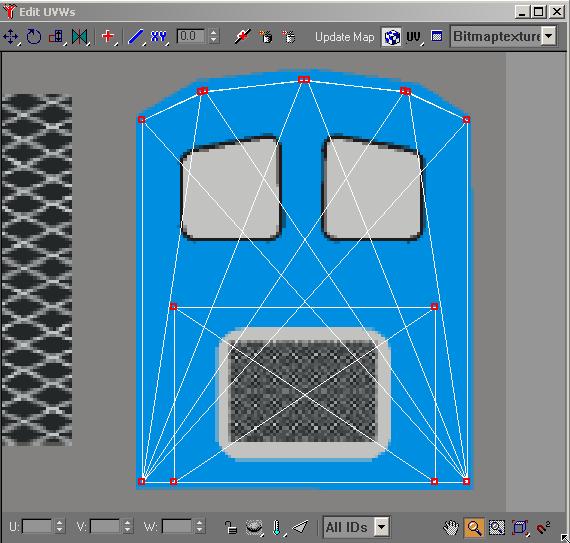Activate the Zoom magnifier tool
Screen dimensions: 570x543
[474, 527]
